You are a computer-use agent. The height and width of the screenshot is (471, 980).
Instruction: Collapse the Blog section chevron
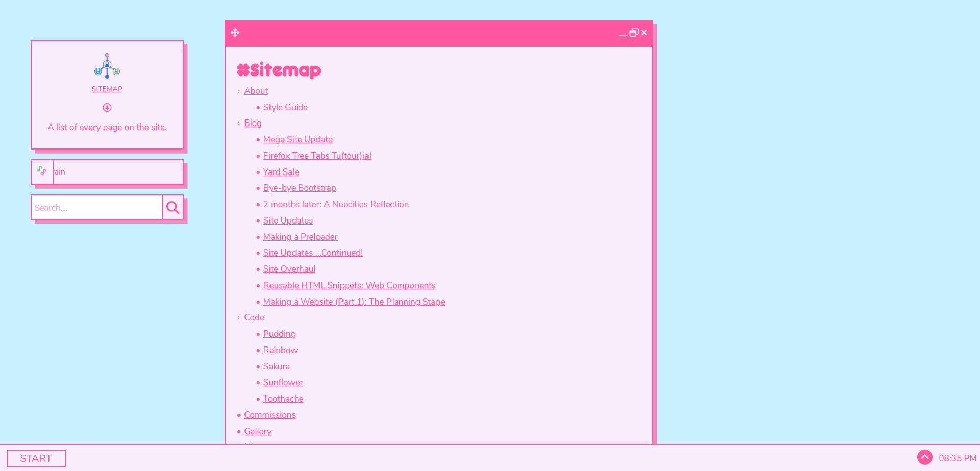239,123
